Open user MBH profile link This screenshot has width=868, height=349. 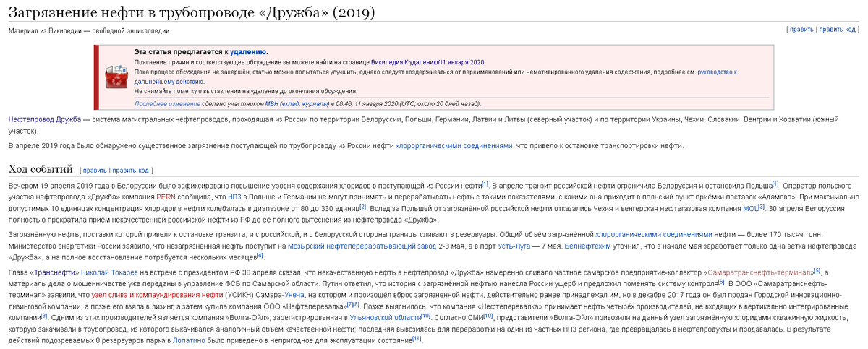pyautogui.click(x=272, y=103)
